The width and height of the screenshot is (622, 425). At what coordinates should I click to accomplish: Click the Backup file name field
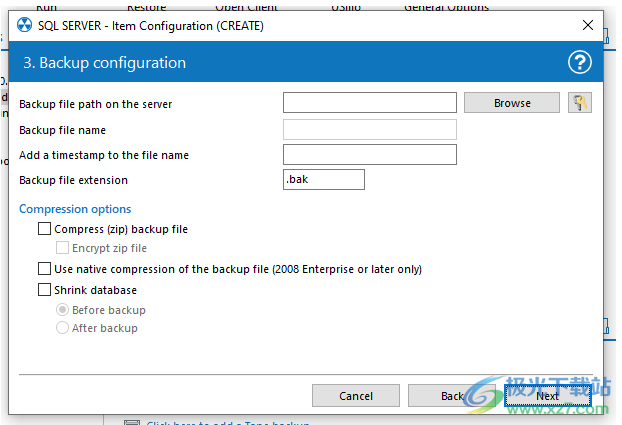tap(370, 129)
